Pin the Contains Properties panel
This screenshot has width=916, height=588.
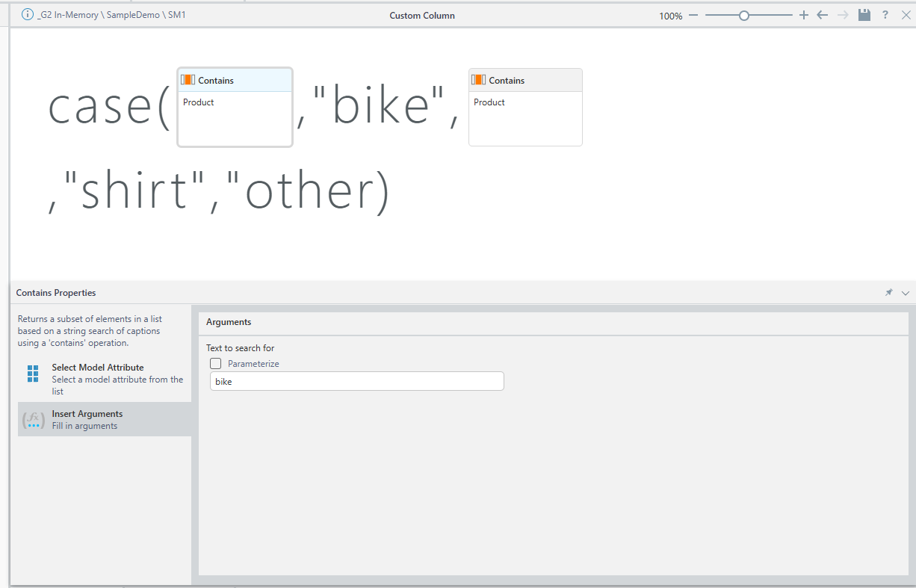pyautogui.click(x=888, y=293)
